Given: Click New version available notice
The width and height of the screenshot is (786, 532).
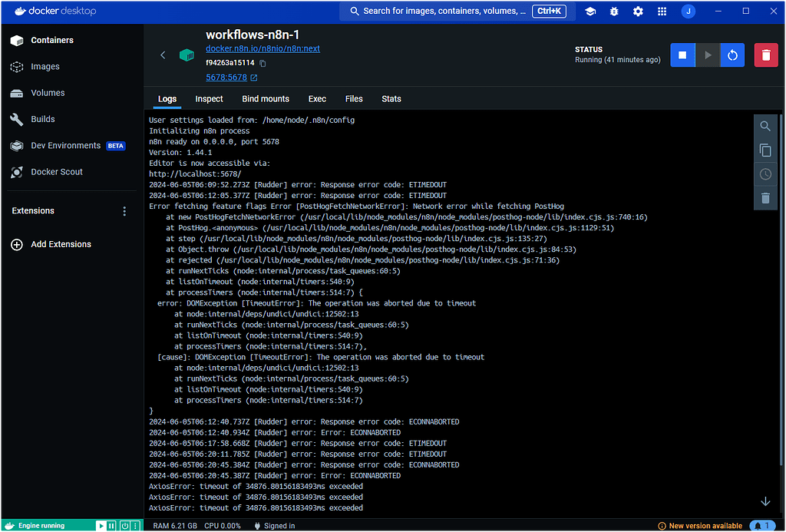Looking at the screenshot, I should pos(700,526).
